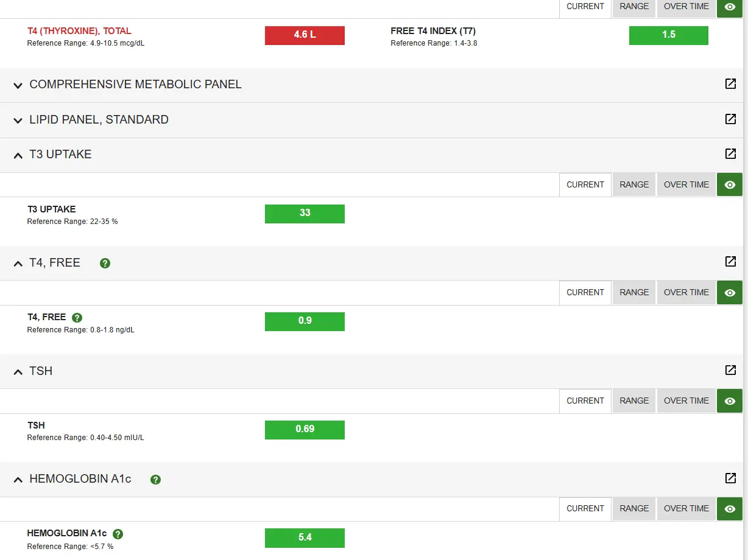
Task: Click the Free T4 Index (T7) label
Action: point(432,31)
